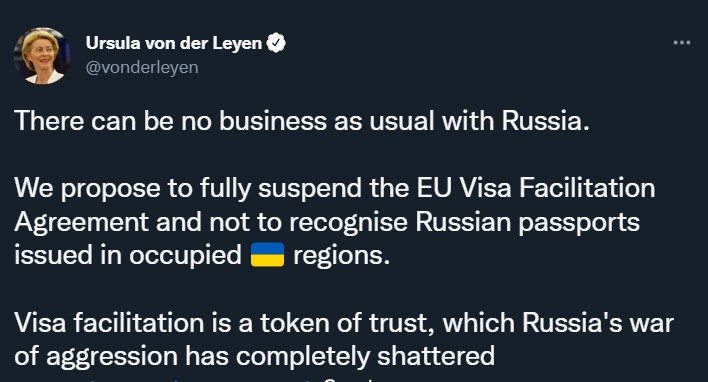Click the 'We propose to fully suspend' line
Image resolution: width=708 pixels, height=382 pixels.
pos(335,188)
